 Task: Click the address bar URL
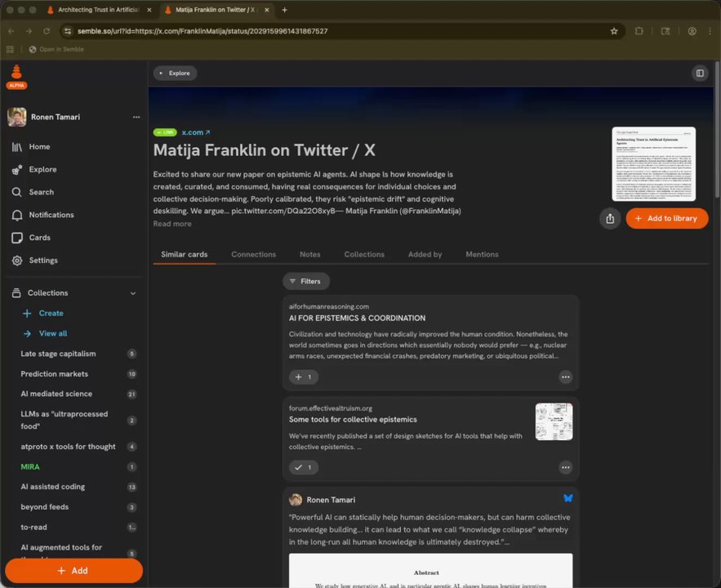pyautogui.click(x=203, y=31)
